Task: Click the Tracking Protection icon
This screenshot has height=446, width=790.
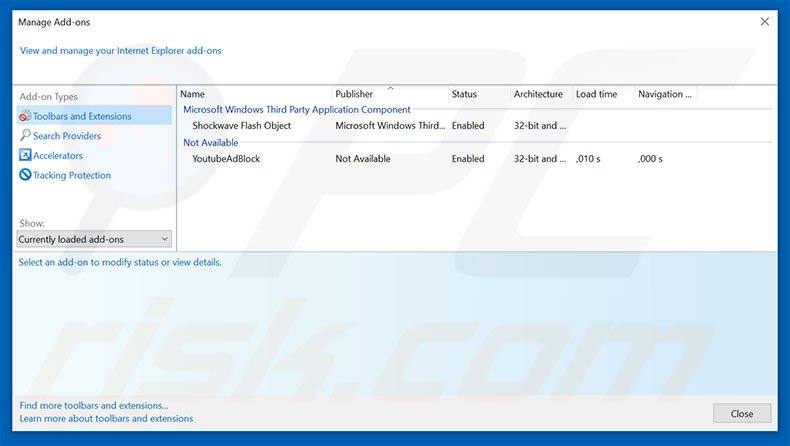Action: point(25,175)
